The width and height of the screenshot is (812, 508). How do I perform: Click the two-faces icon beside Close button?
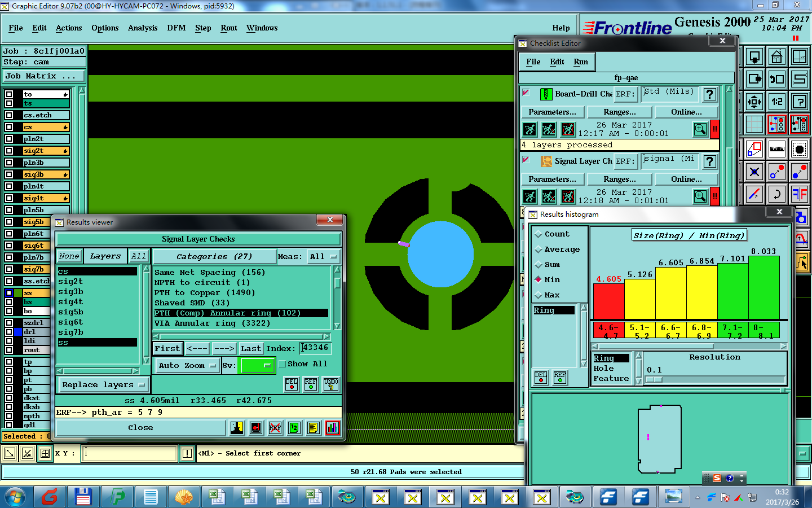(x=237, y=428)
